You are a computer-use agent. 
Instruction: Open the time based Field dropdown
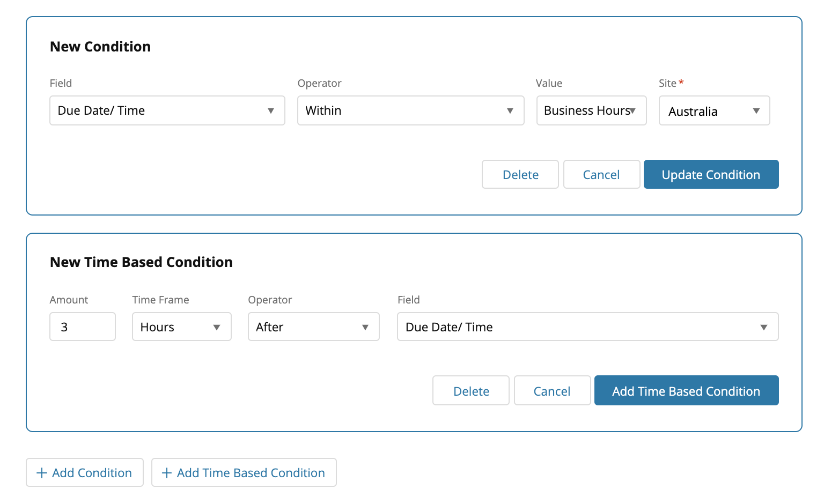(587, 327)
